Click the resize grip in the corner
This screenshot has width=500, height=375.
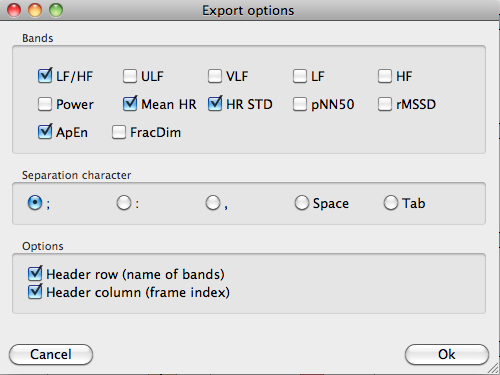point(494,368)
